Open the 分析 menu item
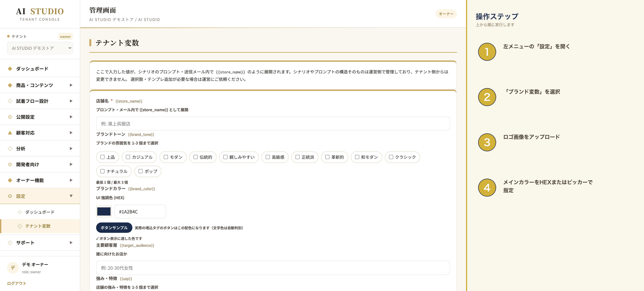This screenshot has width=644, height=291. [x=40, y=149]
